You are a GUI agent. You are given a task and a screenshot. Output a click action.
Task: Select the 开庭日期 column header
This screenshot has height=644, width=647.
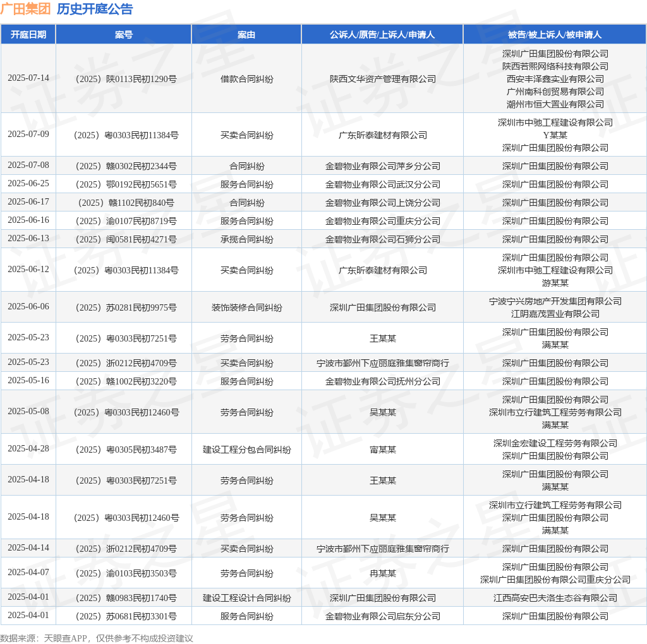coord(28,35)
